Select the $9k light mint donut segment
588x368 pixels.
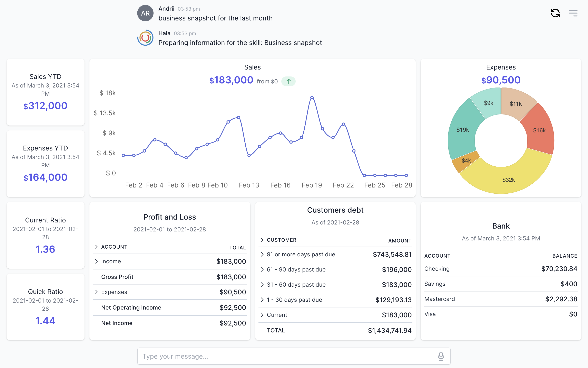point(488,103)
